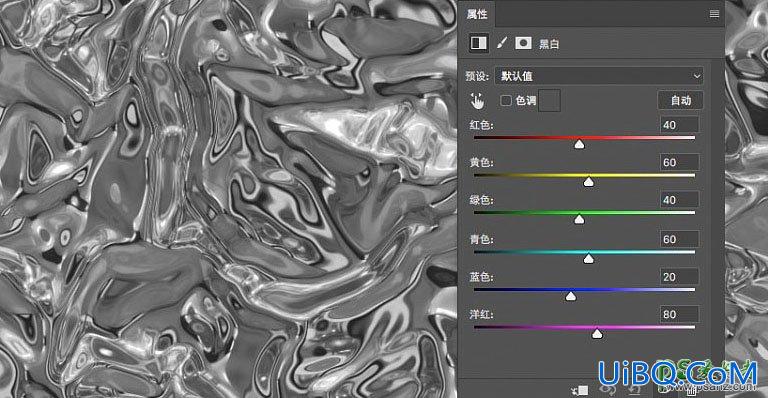Image resolution: width=768 pixels, height=398 pixels.
Task: Select the brush icon beside the mask icon
Action: (502, 43)
